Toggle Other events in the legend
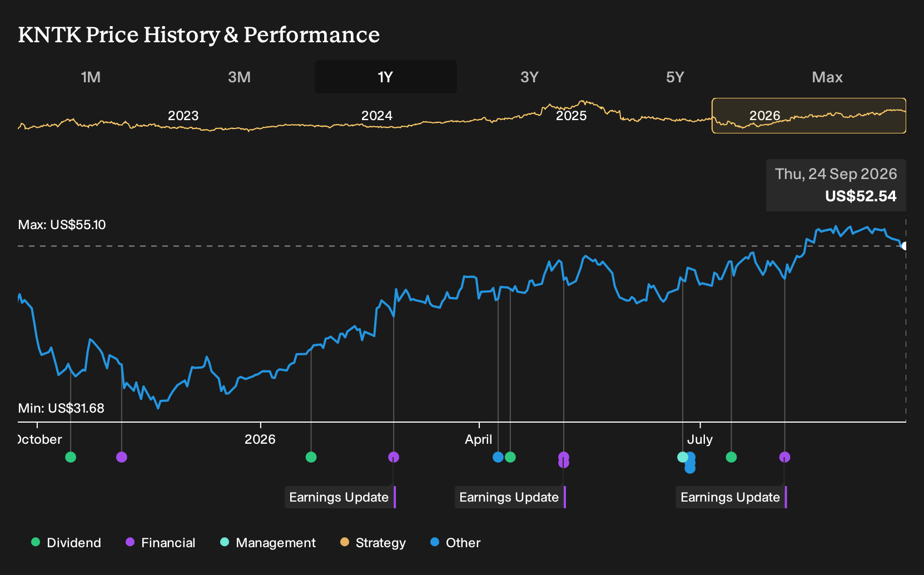This screenshot has width=924, height=575. coord(455,543)
